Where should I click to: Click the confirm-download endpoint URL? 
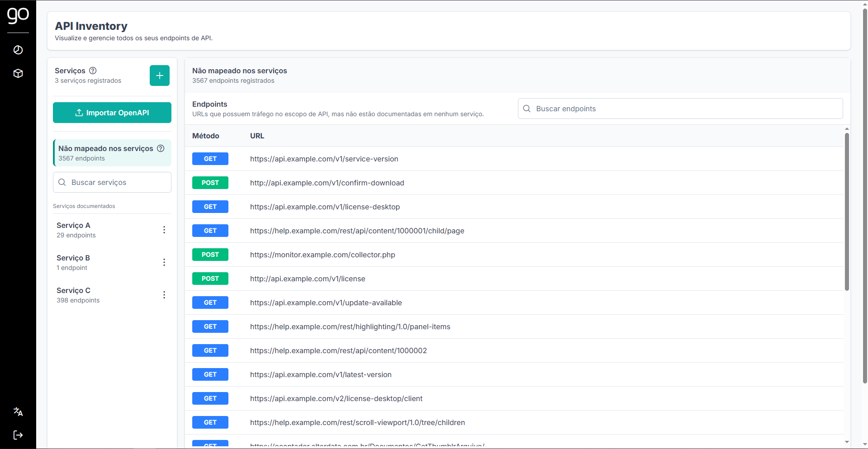pos(327,183)
